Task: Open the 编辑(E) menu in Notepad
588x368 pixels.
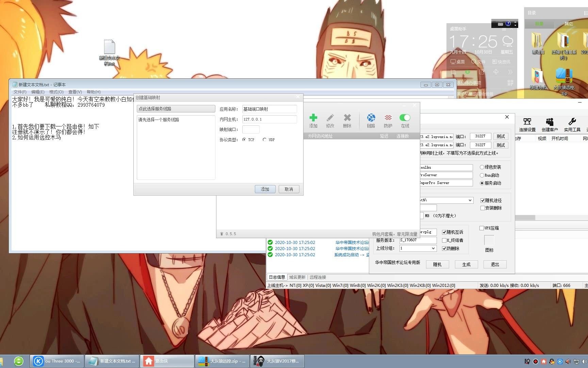Action: click(x=38, y=92)
